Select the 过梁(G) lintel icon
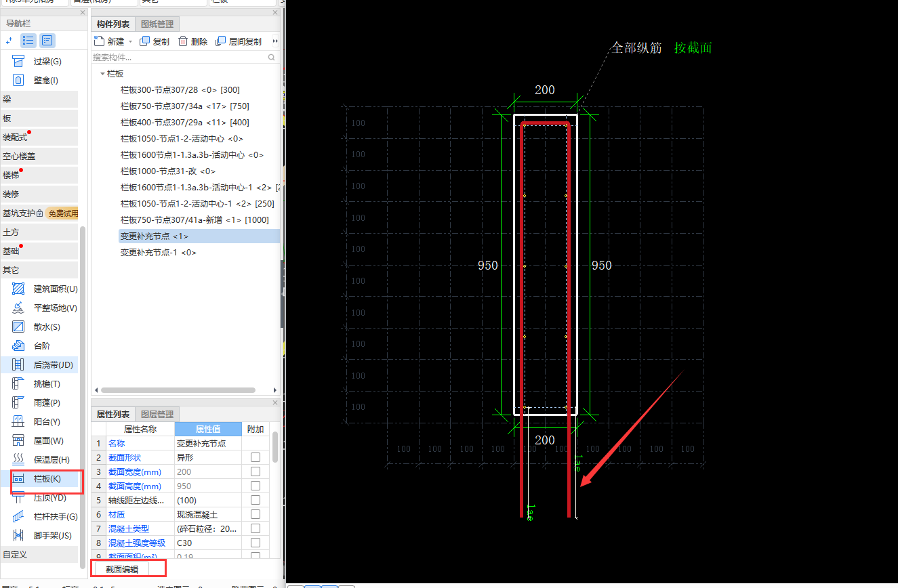 point(19,62)
